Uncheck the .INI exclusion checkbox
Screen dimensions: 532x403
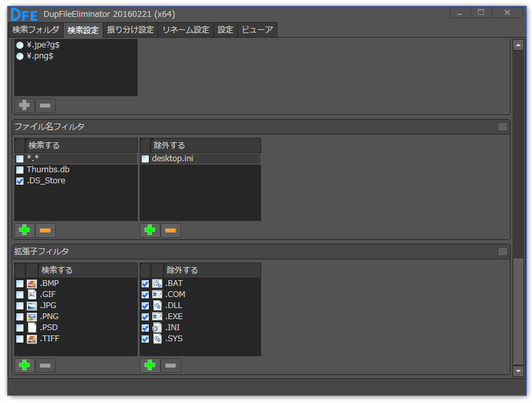coord(146,328)
